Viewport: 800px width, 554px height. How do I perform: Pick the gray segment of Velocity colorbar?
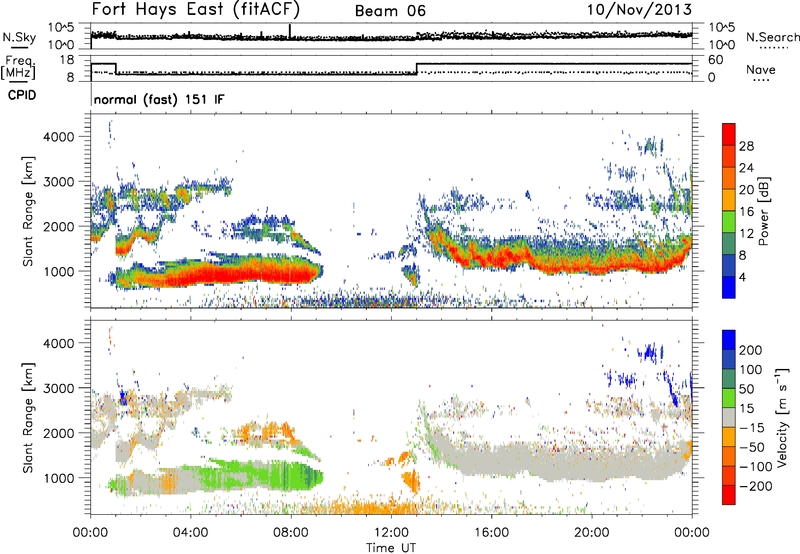(729, 417)
